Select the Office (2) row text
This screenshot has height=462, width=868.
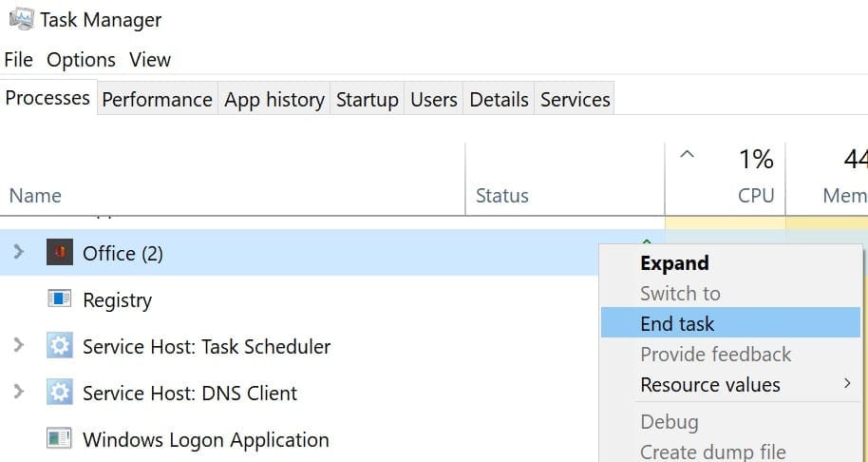coord(123,253)
